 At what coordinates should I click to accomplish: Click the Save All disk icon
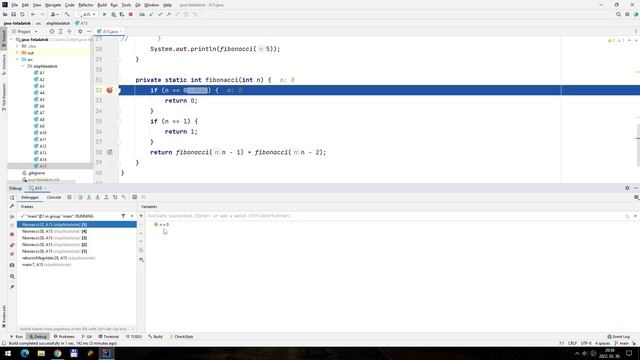[13, 14]
